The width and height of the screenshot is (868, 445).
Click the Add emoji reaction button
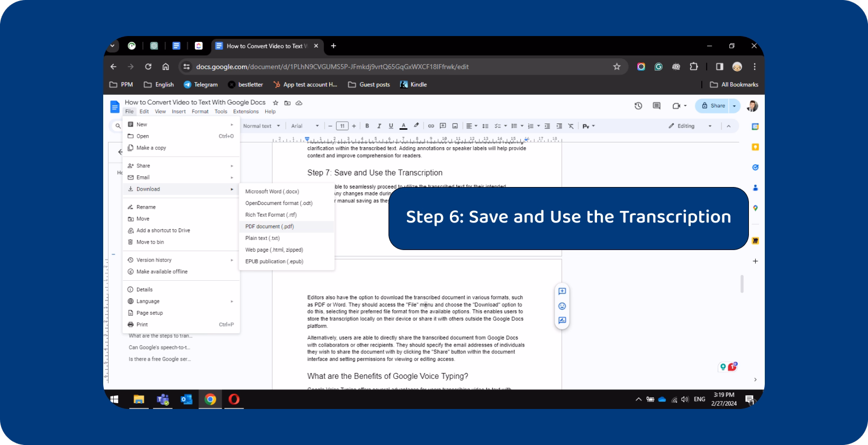click(562, 306)
